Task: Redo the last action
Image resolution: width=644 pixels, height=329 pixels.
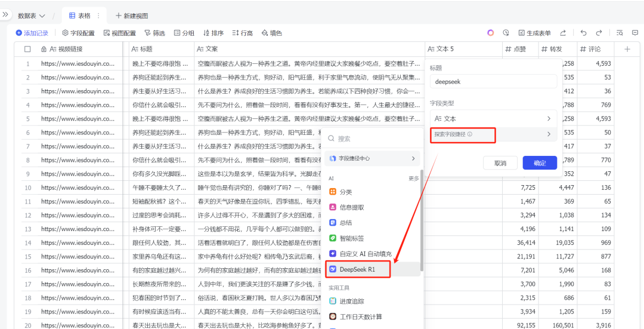Action: pyautogui.click(x=599, y=33)
